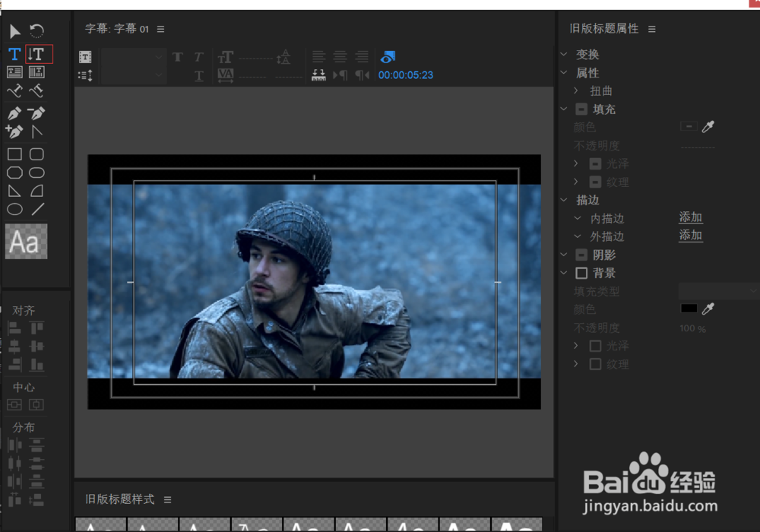Align text to the left

pyautogui.click(x=318, y=57)
